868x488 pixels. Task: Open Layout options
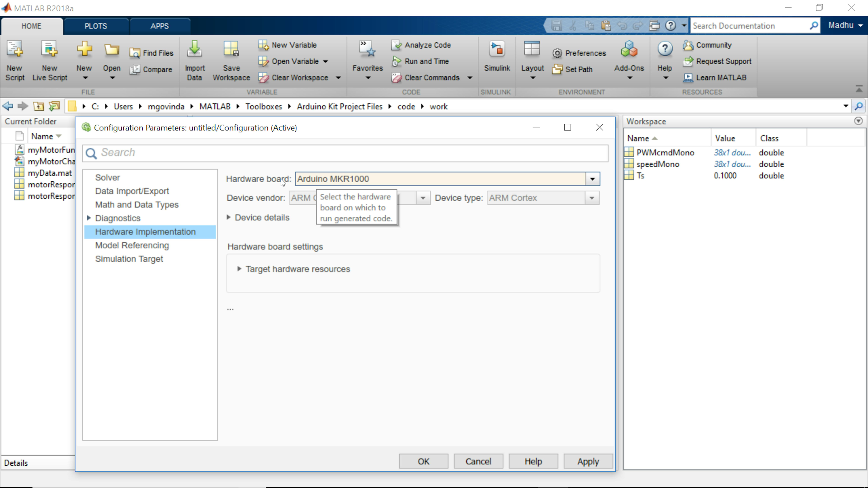(x=532, y=61)
